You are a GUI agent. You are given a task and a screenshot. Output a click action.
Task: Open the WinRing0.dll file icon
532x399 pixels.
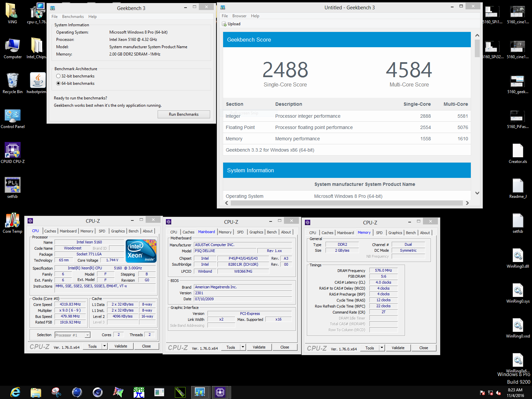click(x=518, y=258)
